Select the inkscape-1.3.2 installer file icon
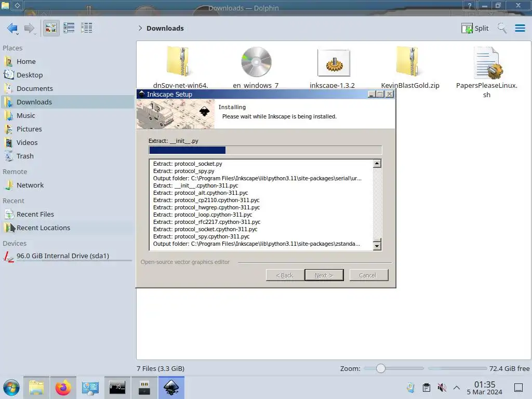Screen dimensions: 532x399 (x=334, y=63)
